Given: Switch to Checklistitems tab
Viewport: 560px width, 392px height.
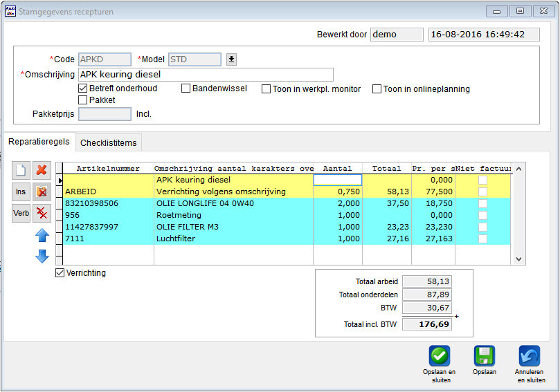Looking at the screenshot, I should click(x=109, y=142).
